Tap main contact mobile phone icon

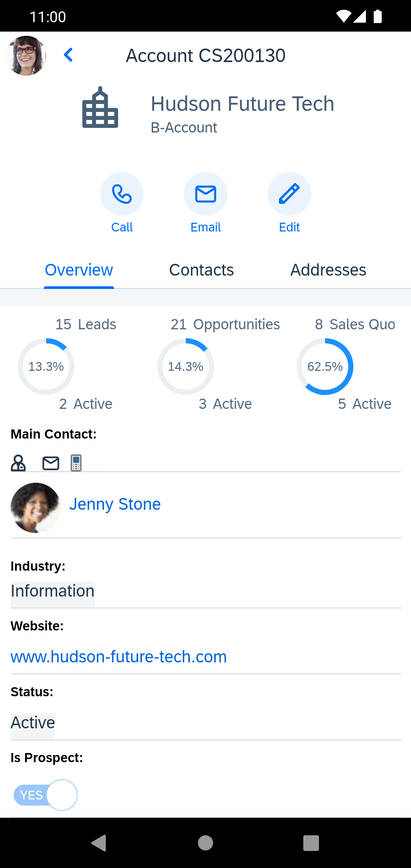76,463
